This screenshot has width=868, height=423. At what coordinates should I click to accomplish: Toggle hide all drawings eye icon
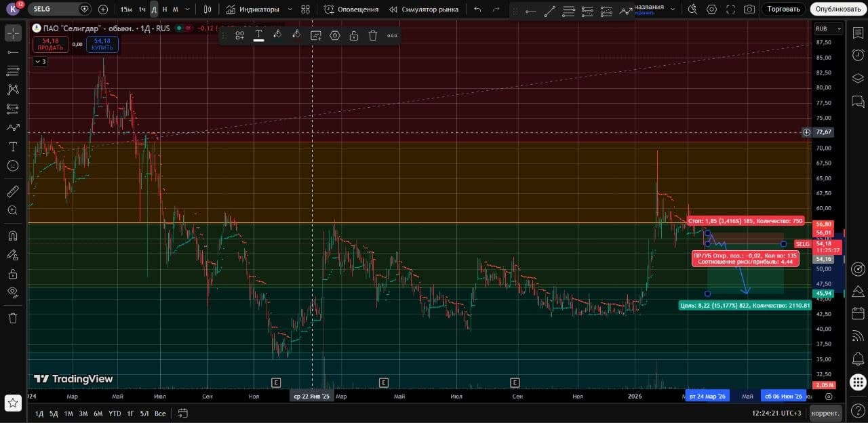pyautogui.click(x=12, y=292)
